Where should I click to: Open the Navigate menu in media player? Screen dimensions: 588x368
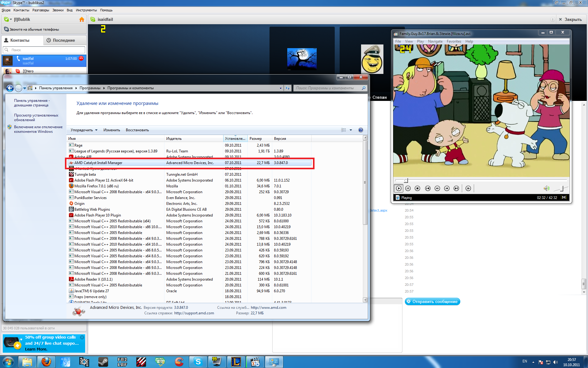pyautogui.click(x=435, y=41)
